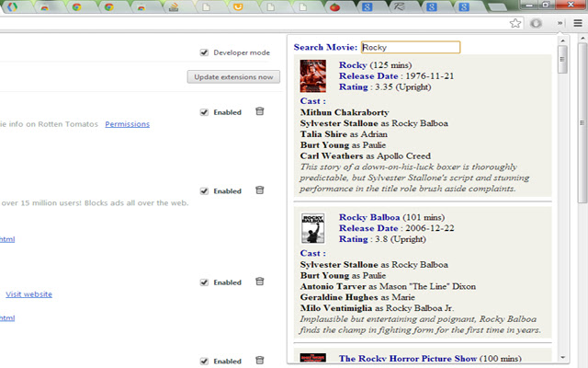Viewport: 588px width, 368px height.
Task: Expand hidden extensions with the » chevron
Action: click(x=560, y=23)
